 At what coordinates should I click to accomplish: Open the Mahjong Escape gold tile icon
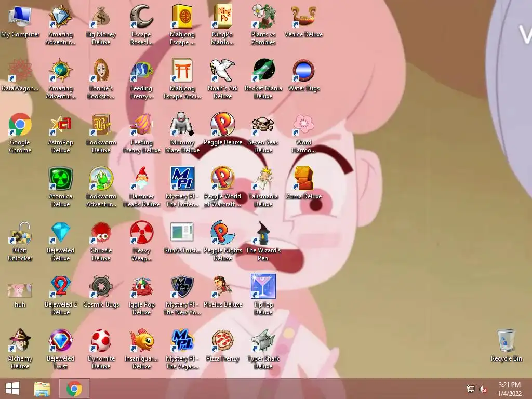point(182,16)
